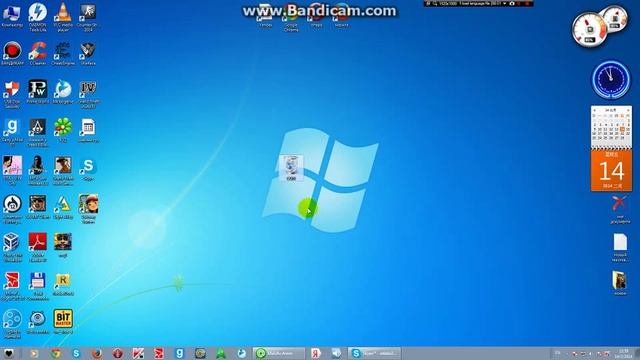Image resolution: width=640 pixels, height=360 pixels.
Task: Launch Warface desktop shortcut
Action: [x=88, y=53]
